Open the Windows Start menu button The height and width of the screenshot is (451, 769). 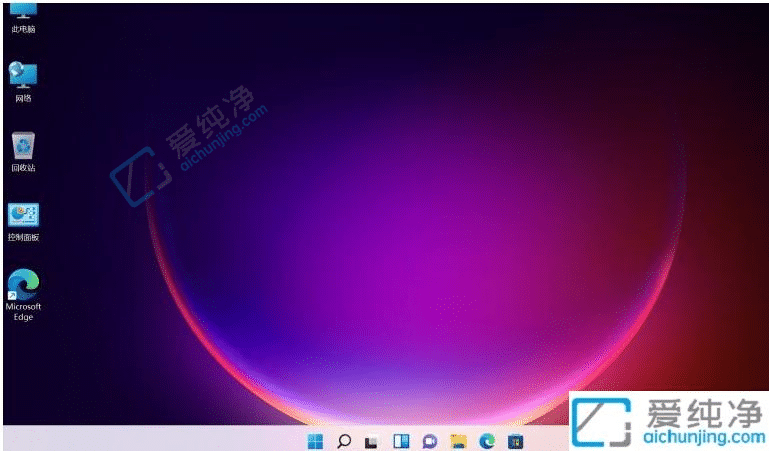point(315,441)
